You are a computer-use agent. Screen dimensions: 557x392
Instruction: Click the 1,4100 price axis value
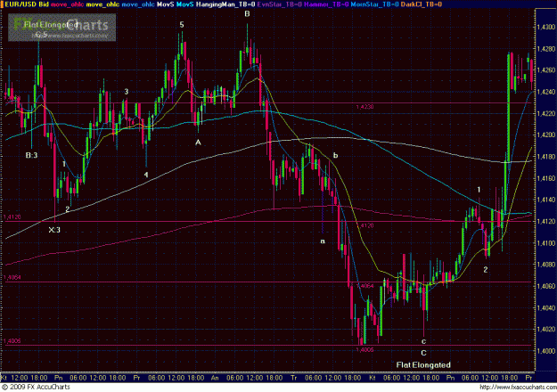(546, 243)
